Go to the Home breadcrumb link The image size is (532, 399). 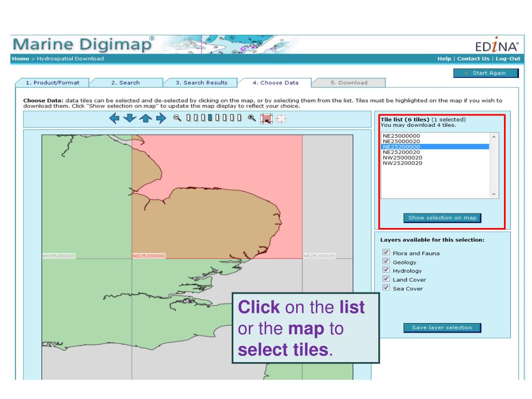(20, 59)
